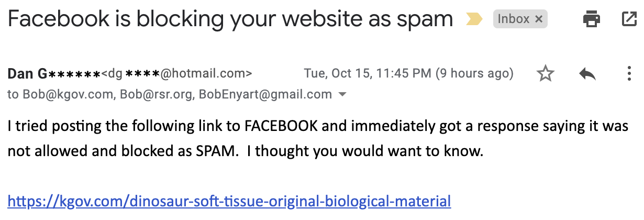Open the kgov.com dinosaur soft tissue link
The height and width of the screenshot is (220, 644).
coord(229,201)
